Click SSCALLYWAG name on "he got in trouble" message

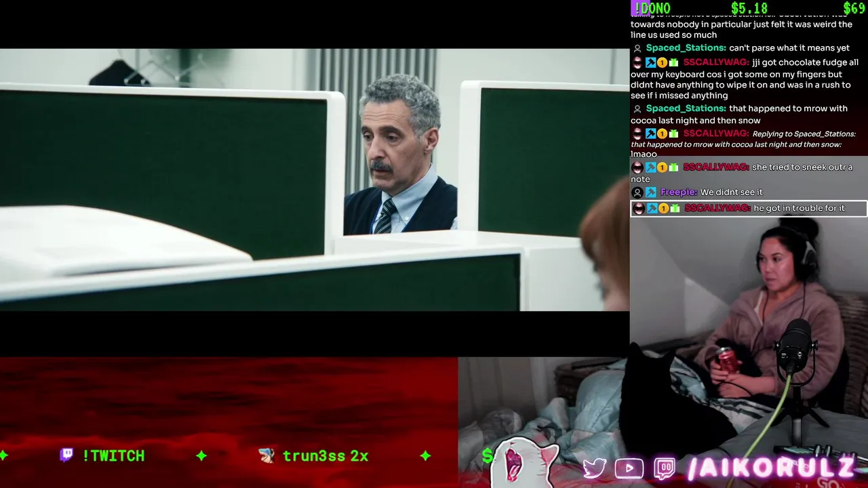pyautogui.click(x=717, y=209)
